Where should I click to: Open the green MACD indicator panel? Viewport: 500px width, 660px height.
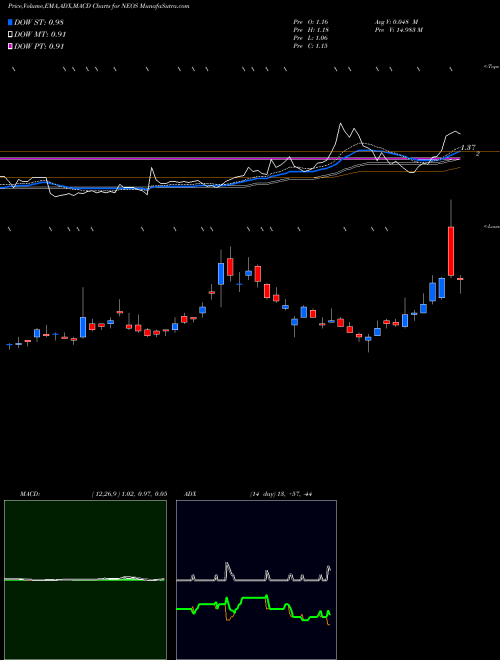click(x=85, y=580)
